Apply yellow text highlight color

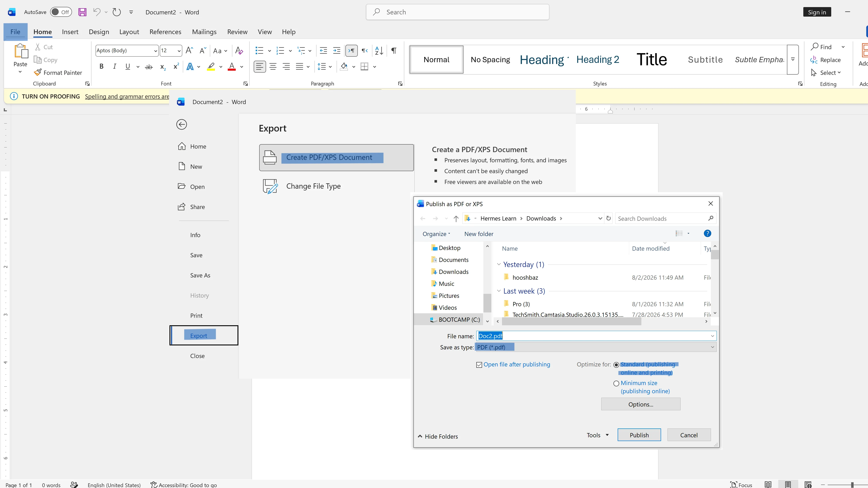tap(211, 67)
